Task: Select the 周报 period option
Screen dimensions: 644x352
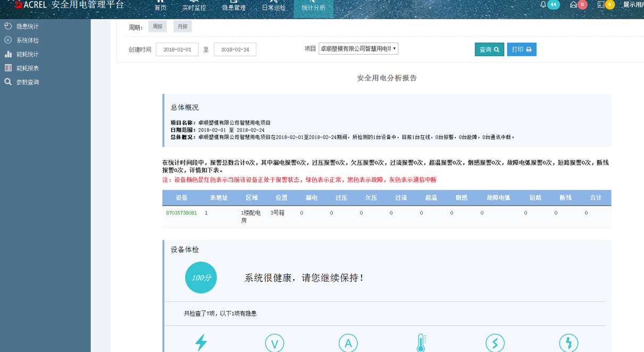Action: 157,26
